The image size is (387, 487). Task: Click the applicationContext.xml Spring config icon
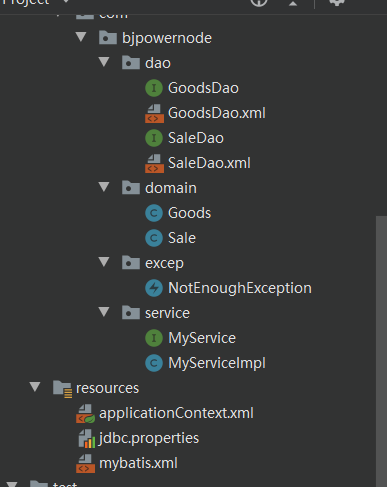click(x=85, y=413)
